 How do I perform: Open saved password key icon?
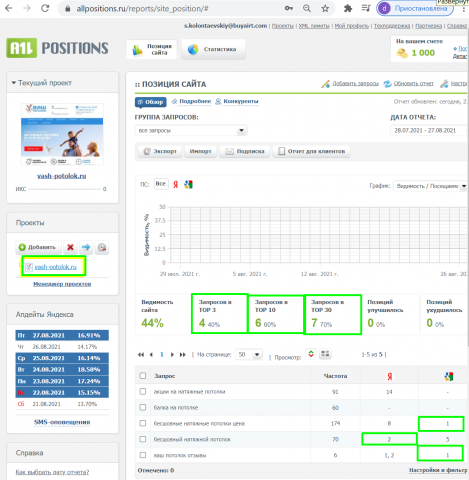289,8
